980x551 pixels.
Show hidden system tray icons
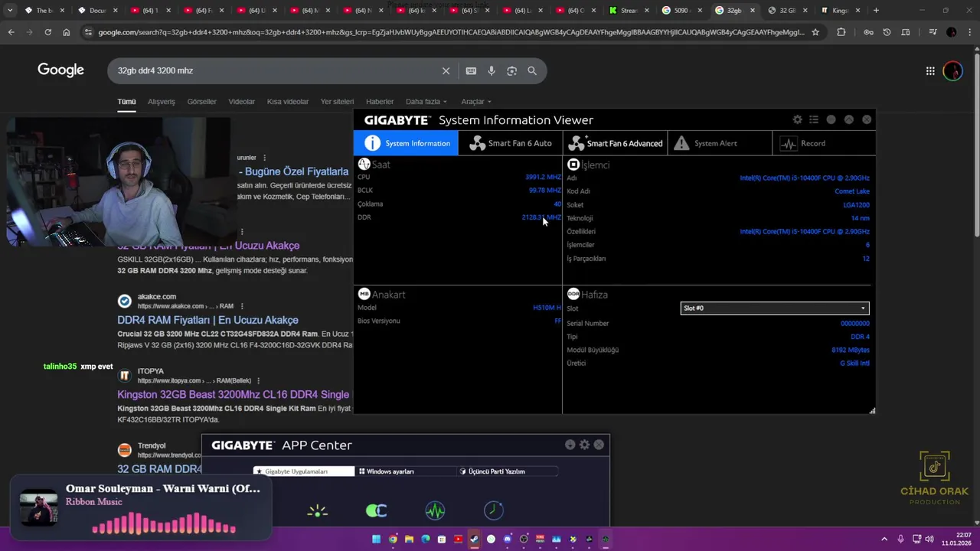point(884,539)
